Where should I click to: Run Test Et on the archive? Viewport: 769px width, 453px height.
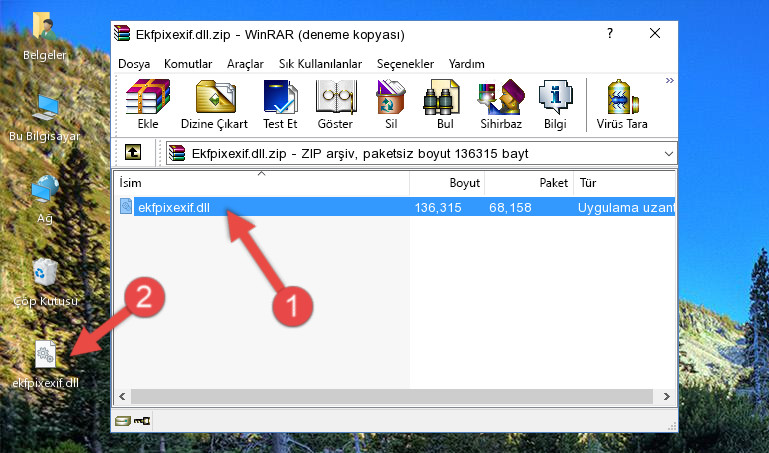click(280, 104)
